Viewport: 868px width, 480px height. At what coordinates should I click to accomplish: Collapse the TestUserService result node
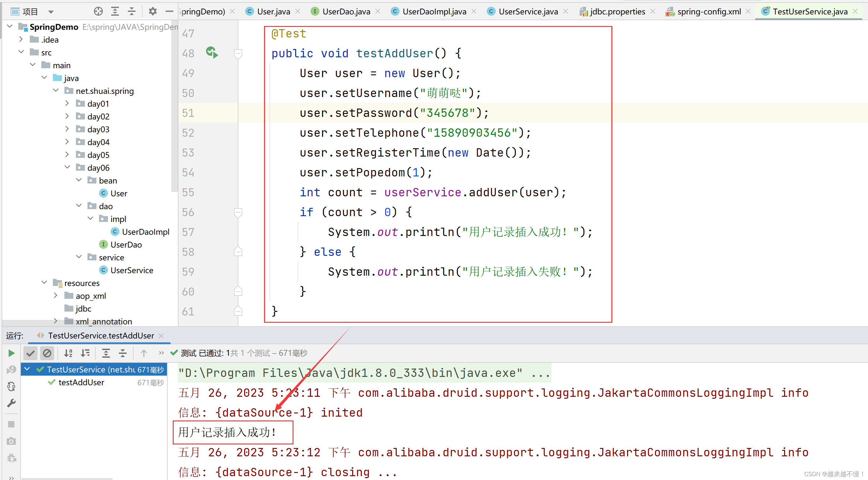click(27, 369)
